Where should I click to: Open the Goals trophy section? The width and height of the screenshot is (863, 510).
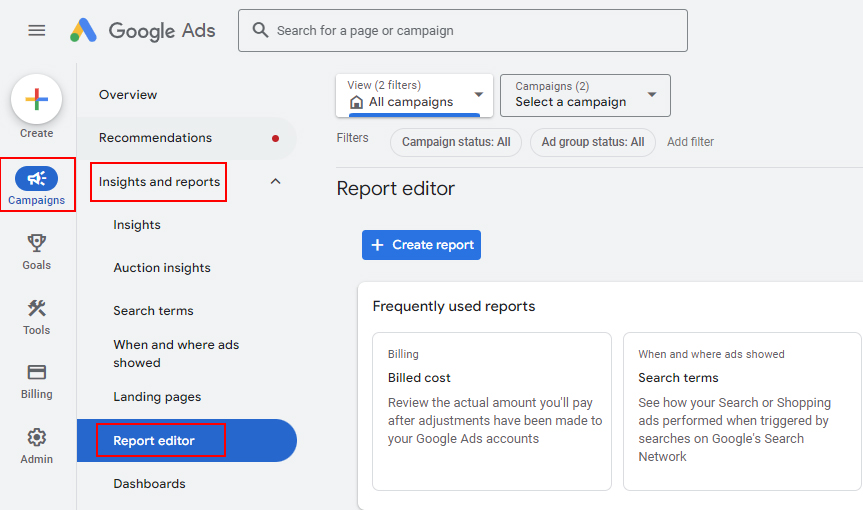click(36, 252)
